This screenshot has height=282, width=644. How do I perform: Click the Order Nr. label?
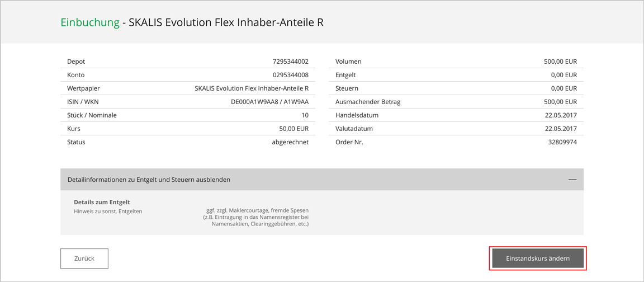349,142
